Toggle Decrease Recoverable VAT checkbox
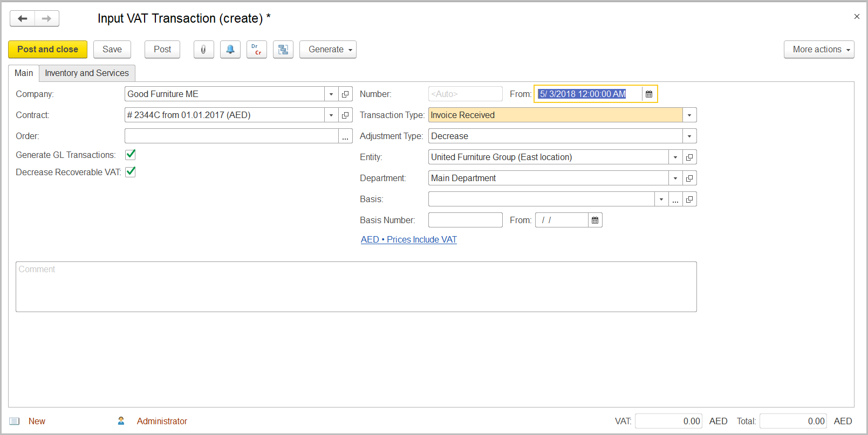The image size is (868, 435). pos(131,172)
